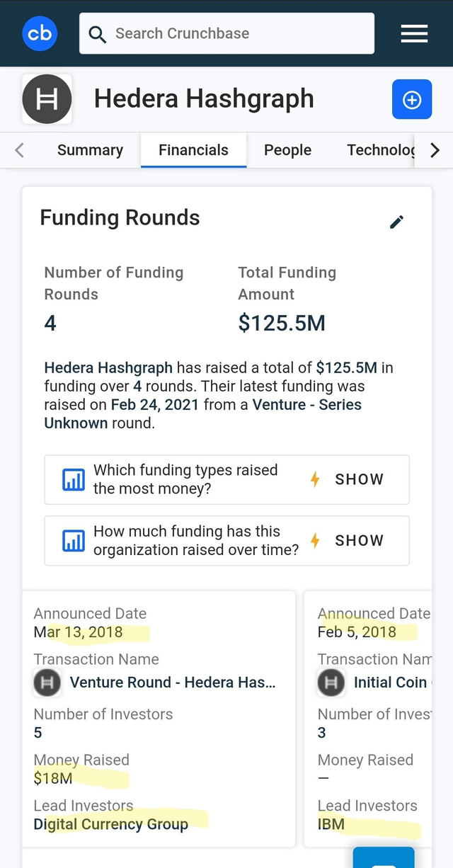Click the right tab-scroll chevron
The width and height of the screenshot is (453, 868).
click(x=435, y=150)
